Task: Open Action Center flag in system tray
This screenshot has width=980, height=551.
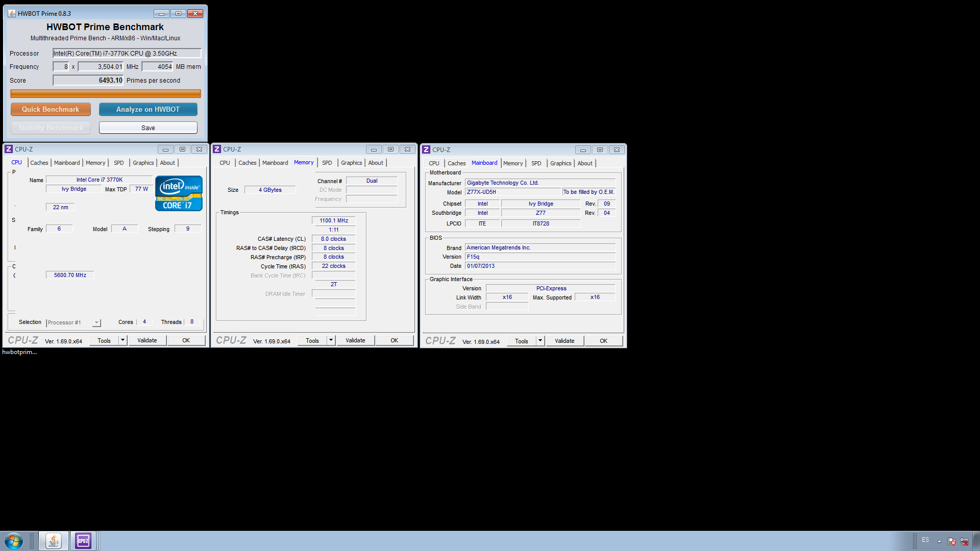Action: tap(952, 541)
